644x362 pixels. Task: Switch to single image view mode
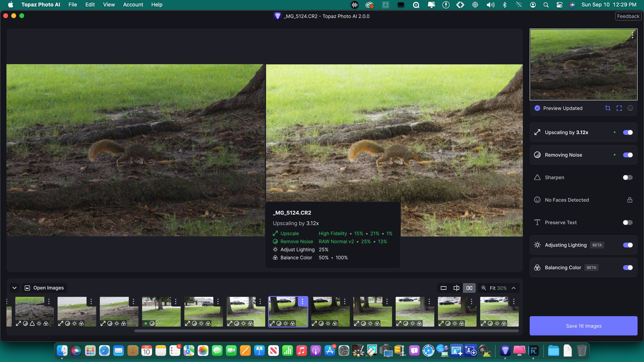(x=443, y=288)
